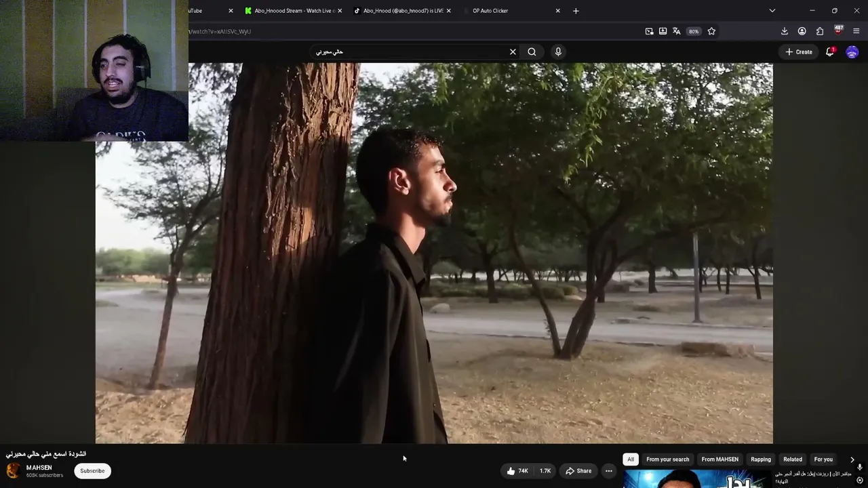
Task: Close the Abo_Hnoood Stream Kick tab
Action: pyautogui.click(x=339, y=11)
